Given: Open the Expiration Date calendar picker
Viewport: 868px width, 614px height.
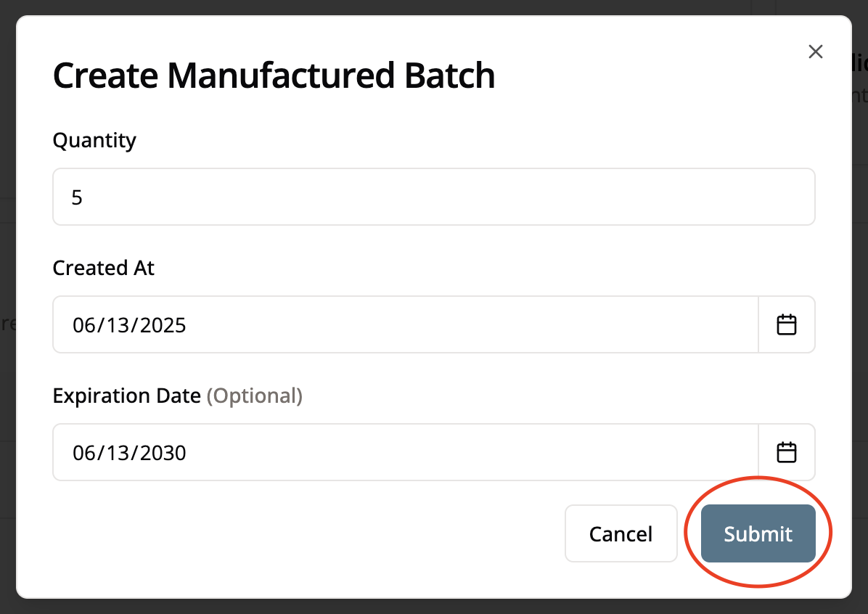Looking at the screenshot, I should coord(787,453).
